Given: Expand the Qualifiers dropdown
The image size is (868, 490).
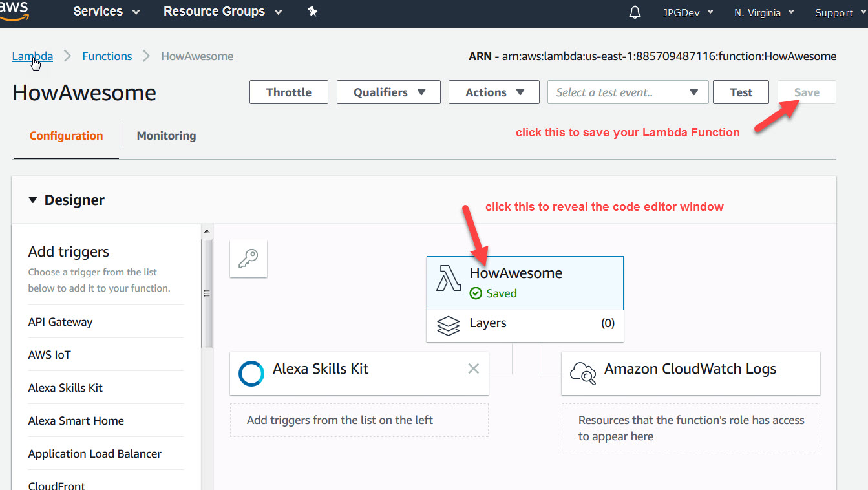Looking at the screenshot, I should [x=388, y=92].
